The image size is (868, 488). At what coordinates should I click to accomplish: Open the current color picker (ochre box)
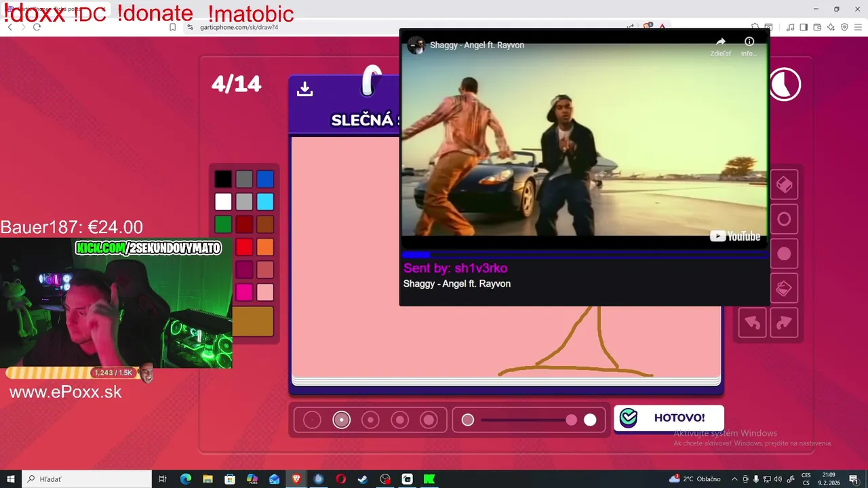[253, 321]
